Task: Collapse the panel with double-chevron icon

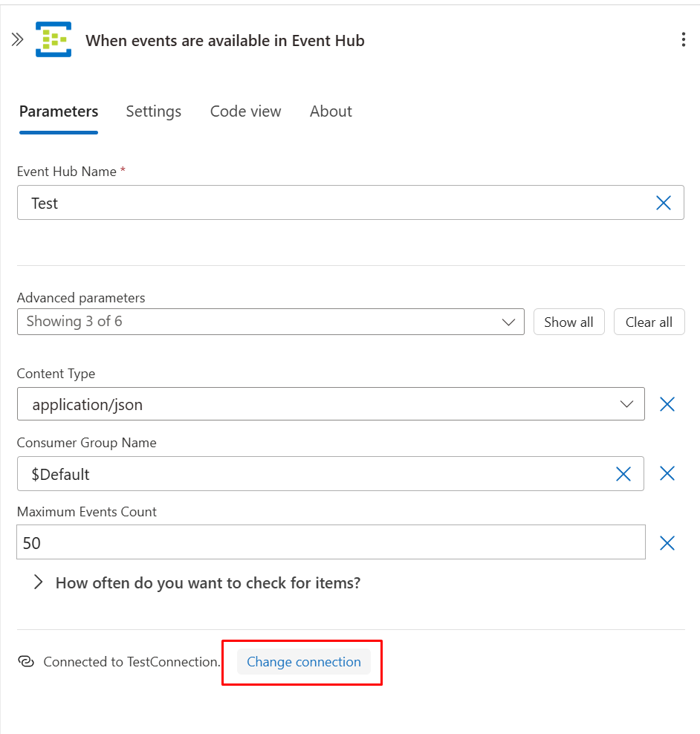Action: pos(18,40)
